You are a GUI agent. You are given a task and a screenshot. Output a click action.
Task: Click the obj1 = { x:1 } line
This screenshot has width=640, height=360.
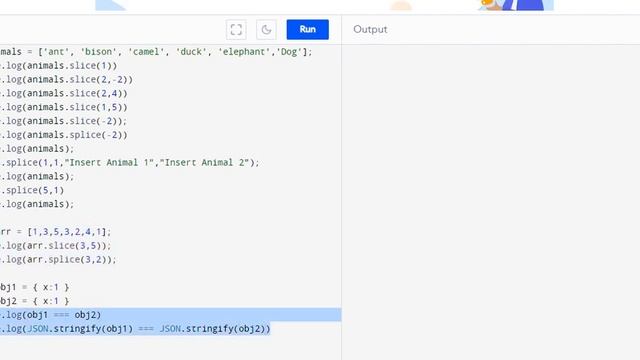(x=35, y=288)
